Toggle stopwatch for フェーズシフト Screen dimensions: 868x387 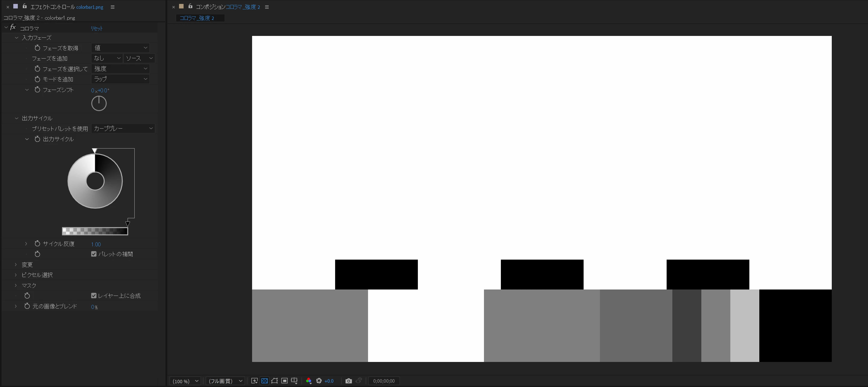[37, 90]
